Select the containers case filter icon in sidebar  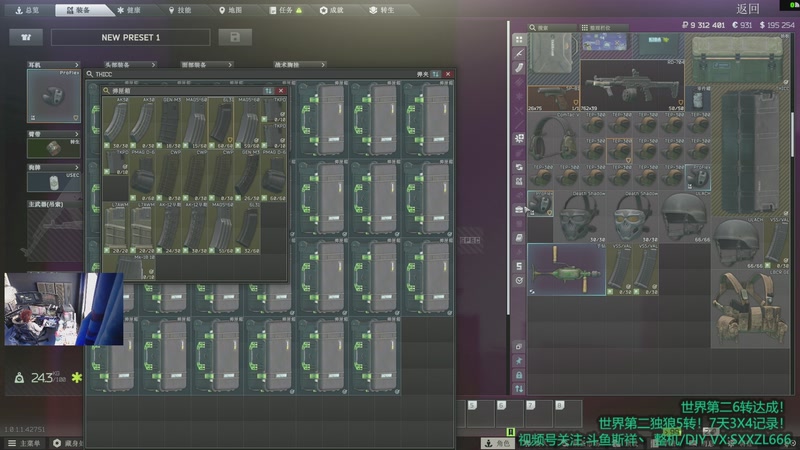pyautogui.click(x=519, y=209)
